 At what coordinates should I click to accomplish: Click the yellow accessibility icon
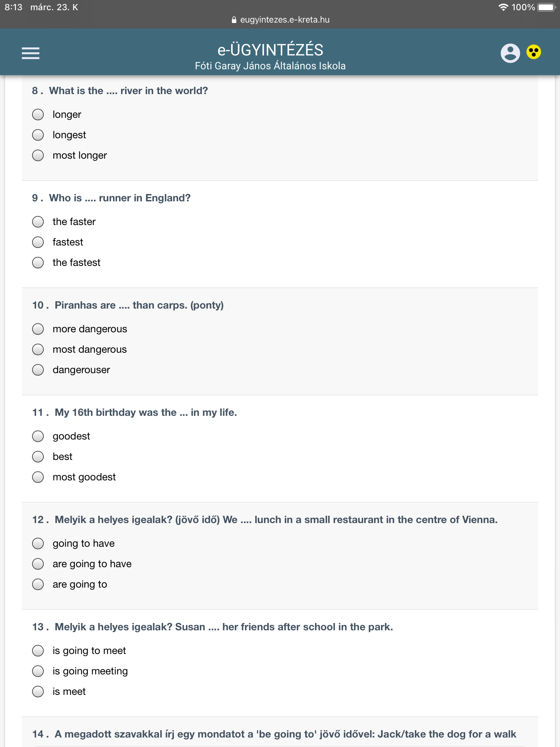coord(533,52)
